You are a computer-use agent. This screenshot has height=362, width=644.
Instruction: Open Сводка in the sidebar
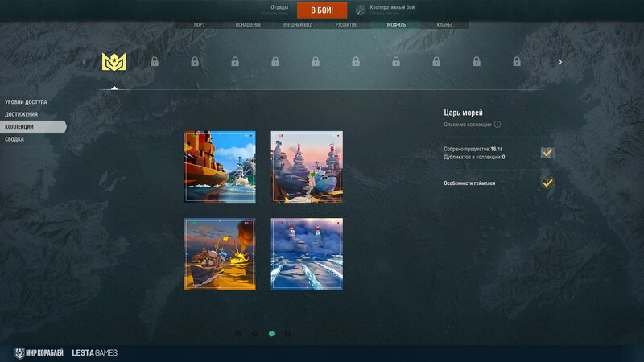14,139
